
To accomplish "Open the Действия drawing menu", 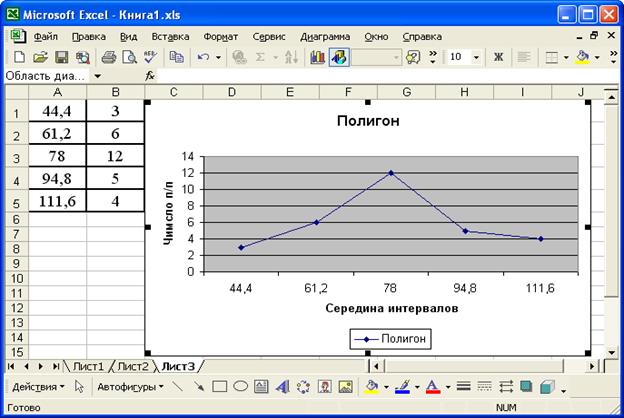I will pos(38,386).
